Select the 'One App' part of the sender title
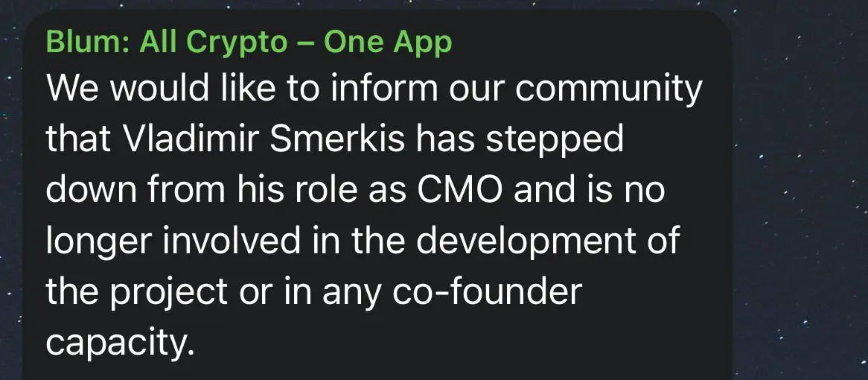 [x=388, y=42]
